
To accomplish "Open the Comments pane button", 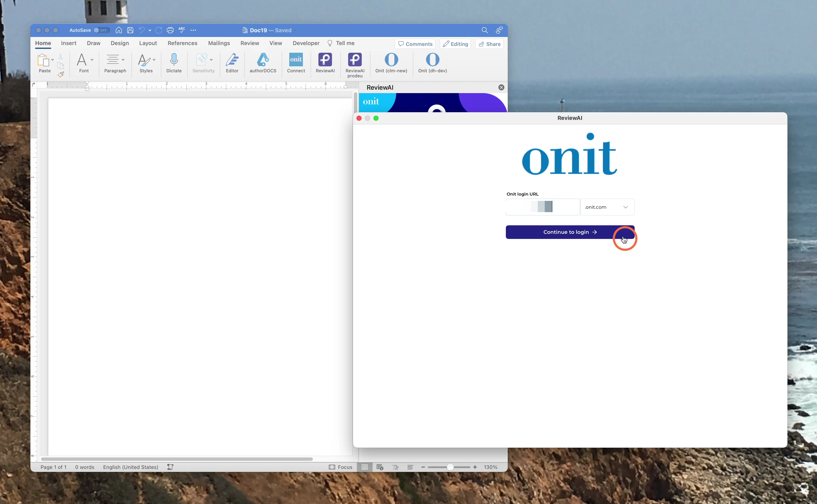I will click(415, 44).
